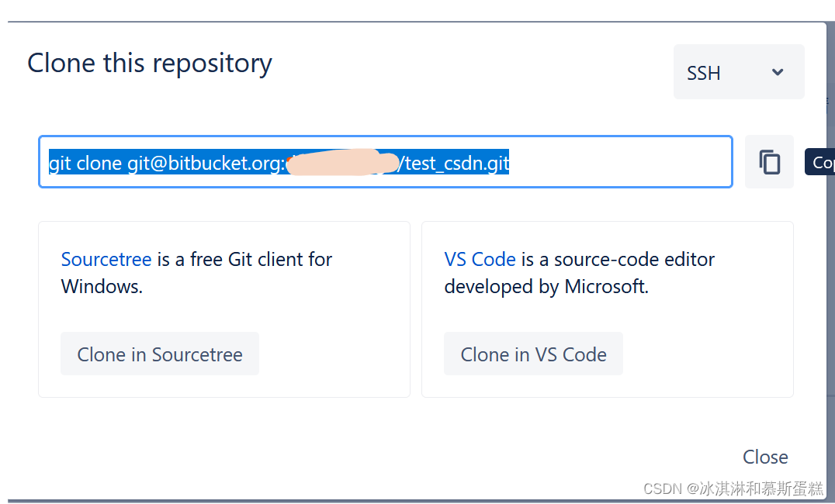Click the "Windows." text in the Sourcetree card

(x=102, y=287)
